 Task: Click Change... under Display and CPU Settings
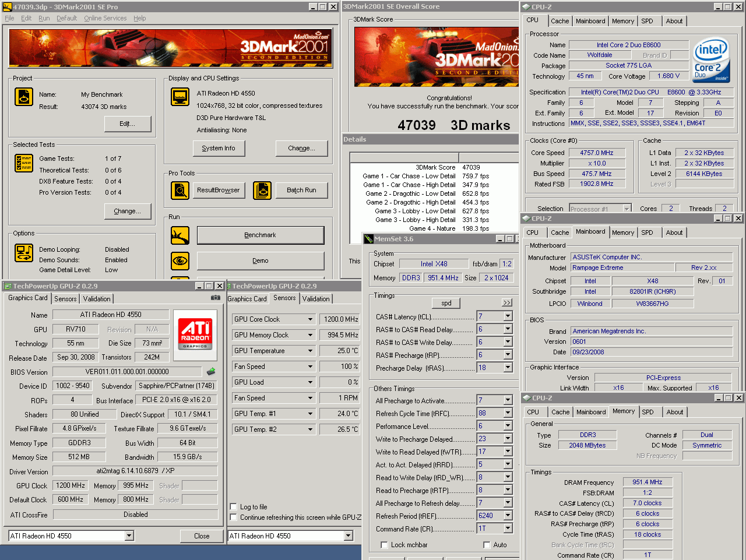click(x=301, y=148)
